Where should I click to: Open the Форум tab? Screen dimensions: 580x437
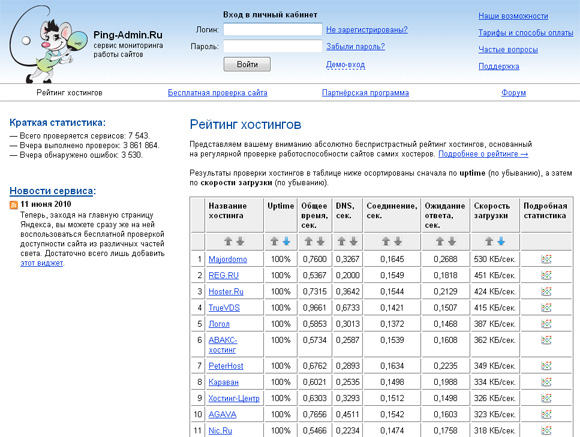(x=513, y=93)
